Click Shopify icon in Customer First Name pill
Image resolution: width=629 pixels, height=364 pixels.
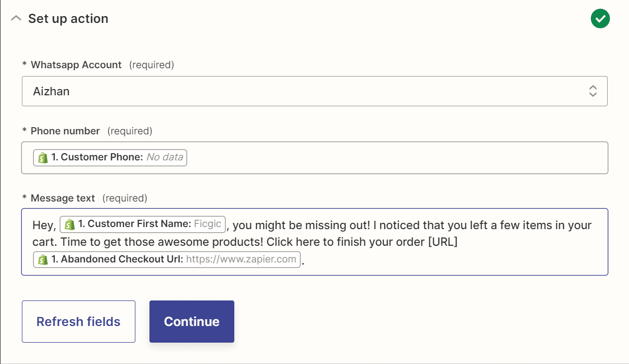[69, 224]
